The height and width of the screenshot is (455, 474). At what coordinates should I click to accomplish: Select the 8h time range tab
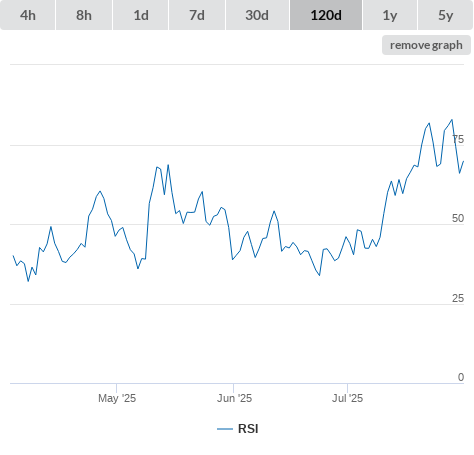(84, 15)
